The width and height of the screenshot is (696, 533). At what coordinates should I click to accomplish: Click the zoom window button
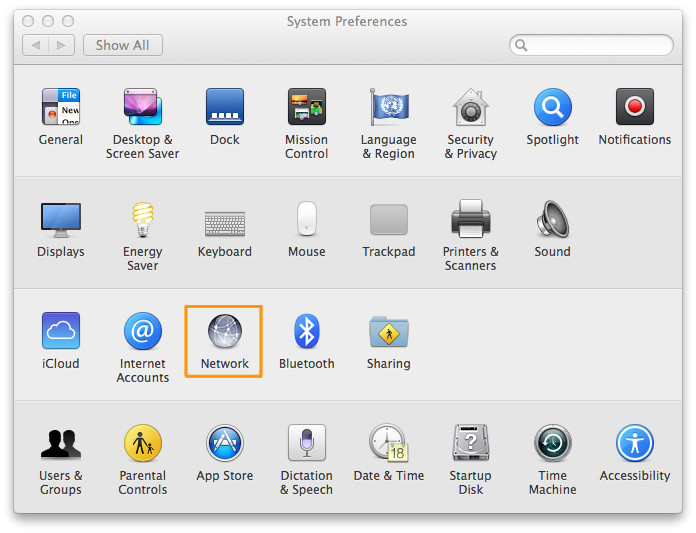click(68, 21)
